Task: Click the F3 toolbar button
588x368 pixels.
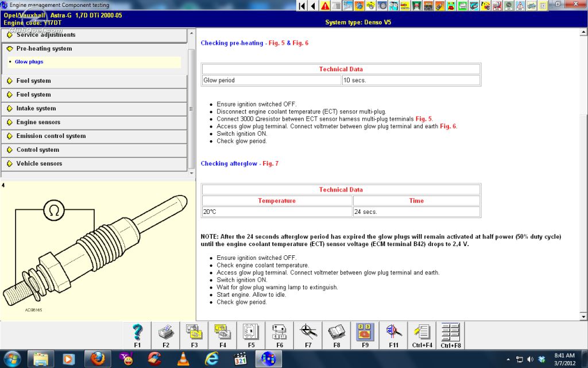Action: coord(194,335)
